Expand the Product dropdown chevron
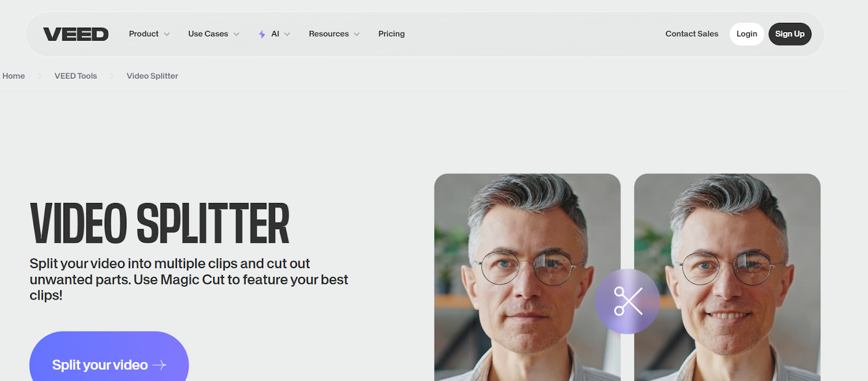Viewport: 868px width, 381px height. 167,34
